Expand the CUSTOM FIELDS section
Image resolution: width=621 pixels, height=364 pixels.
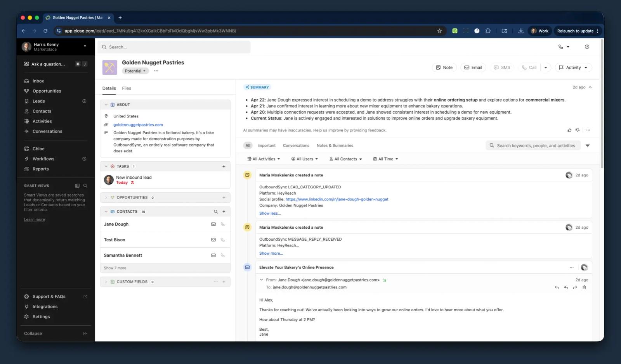tap(106, 282)
